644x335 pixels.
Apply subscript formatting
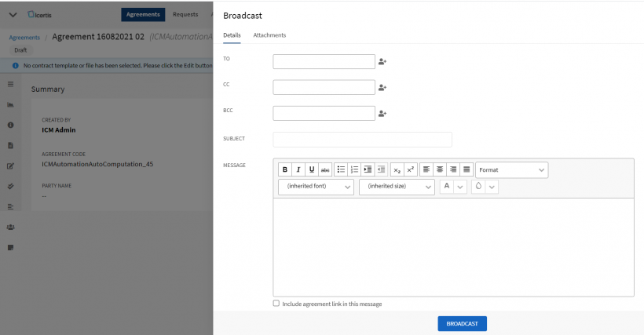tap(397, 169)
